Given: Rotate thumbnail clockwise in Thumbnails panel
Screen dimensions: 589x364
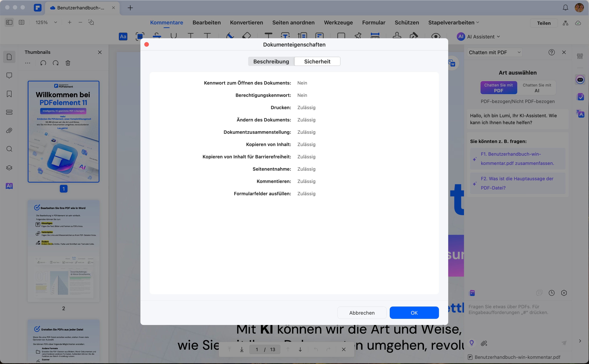Looking at the screenshot, I should [x=56, y=63].
